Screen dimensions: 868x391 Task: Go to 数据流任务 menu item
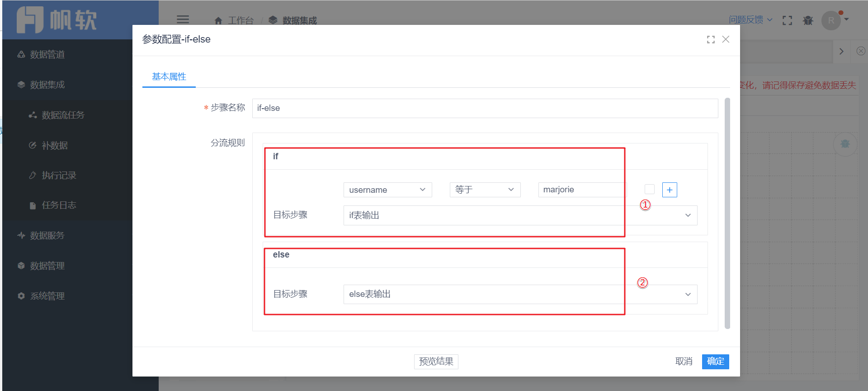63,115
